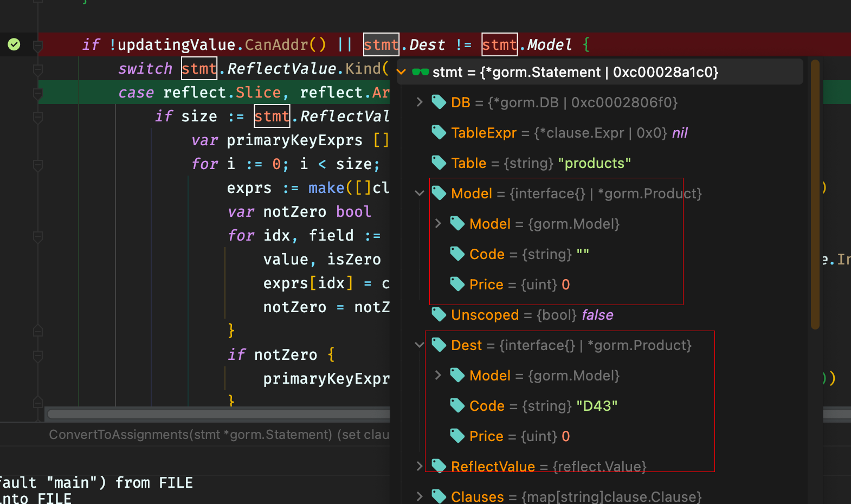The image size is (851, 504).
Task: Click the tag icon next to Code "D43"
Action: click(x=457, y=405)
